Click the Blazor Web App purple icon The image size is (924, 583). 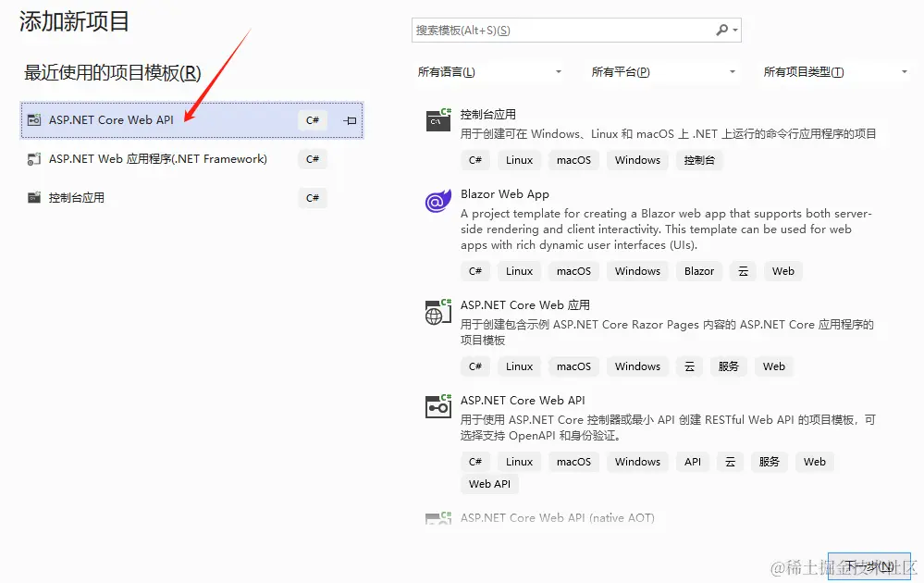[x=437, y=201]
